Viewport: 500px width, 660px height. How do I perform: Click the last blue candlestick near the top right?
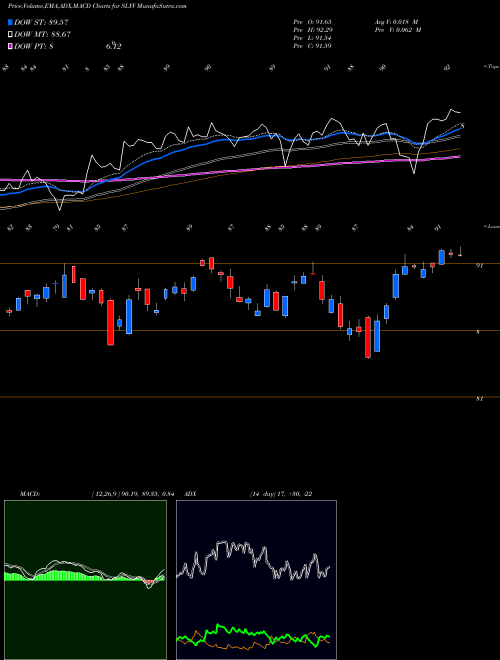(x=441, y=257)
